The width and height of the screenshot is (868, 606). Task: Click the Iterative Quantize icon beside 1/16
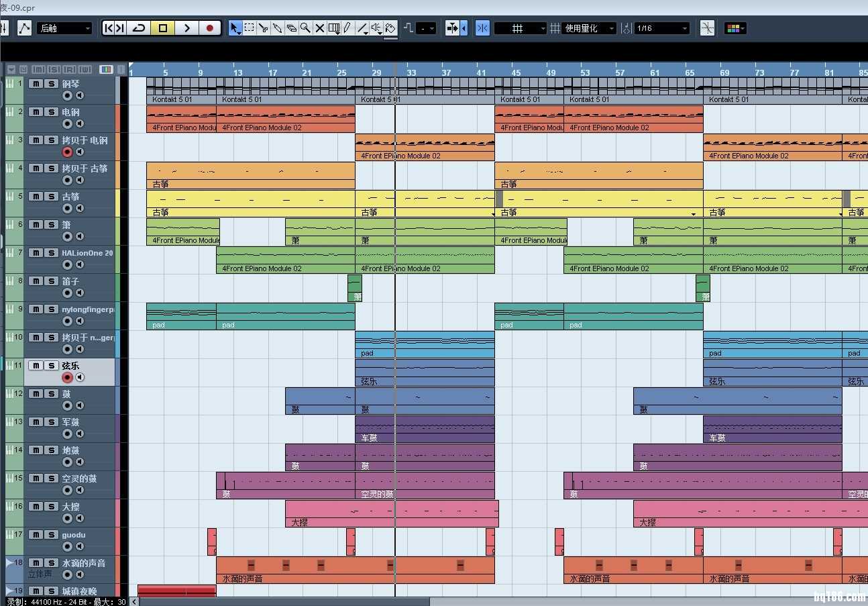[626, 28]
